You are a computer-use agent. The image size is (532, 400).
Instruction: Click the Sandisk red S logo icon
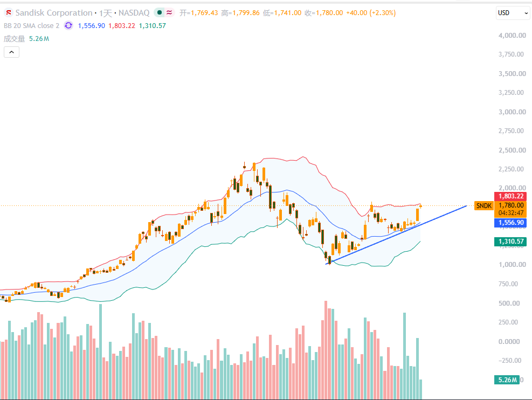tap(9, 13)
